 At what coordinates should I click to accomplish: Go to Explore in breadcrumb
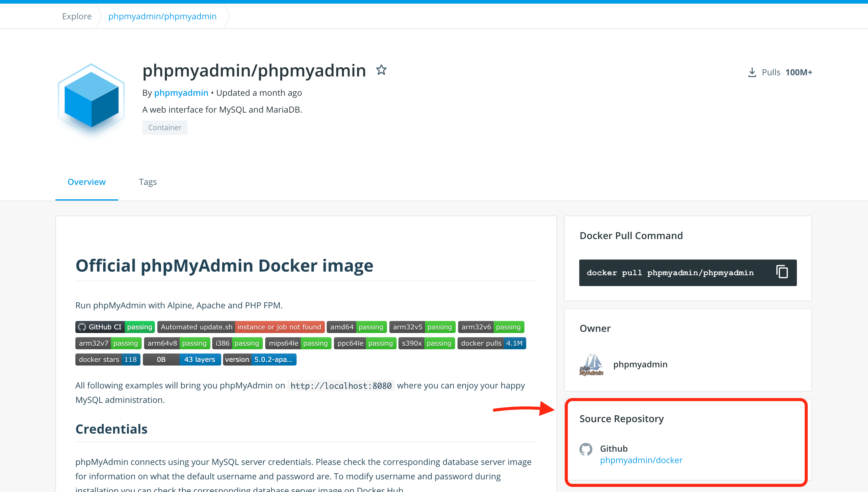click(x=77, y=16)
